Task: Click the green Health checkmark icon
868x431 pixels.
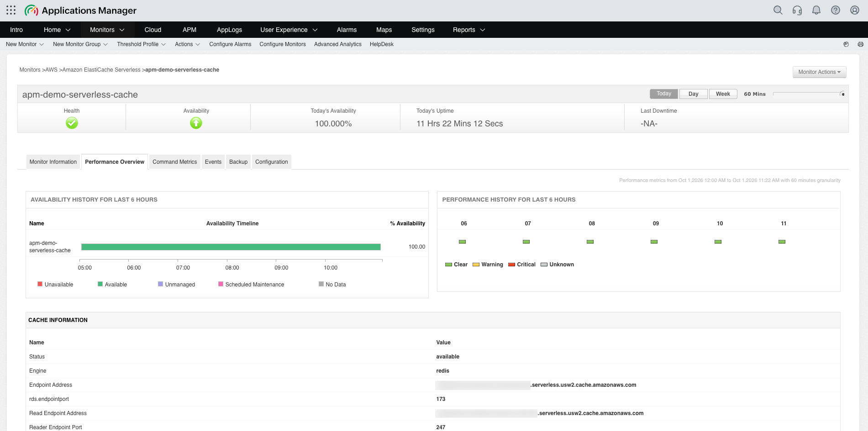Action: (72, 123)
